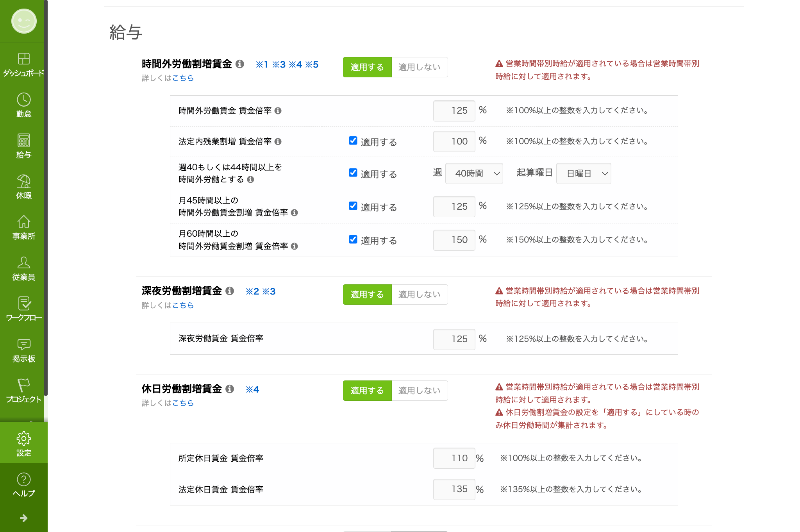Click ※2 note link beside 深夜労働割増賃金
Viewport: 800px width, 532px height.
[252, 291]
